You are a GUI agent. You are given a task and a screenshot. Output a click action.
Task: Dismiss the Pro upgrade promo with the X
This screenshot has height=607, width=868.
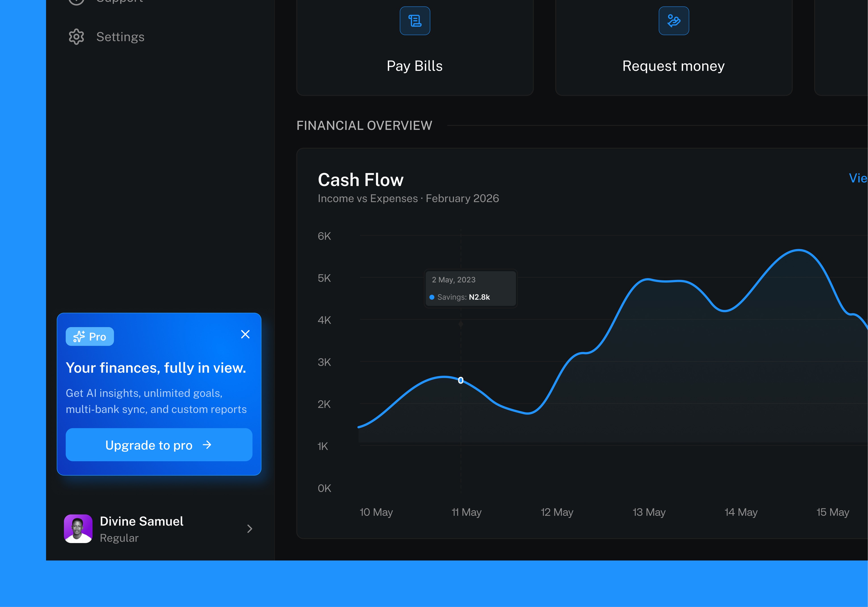tap(245, 334)
